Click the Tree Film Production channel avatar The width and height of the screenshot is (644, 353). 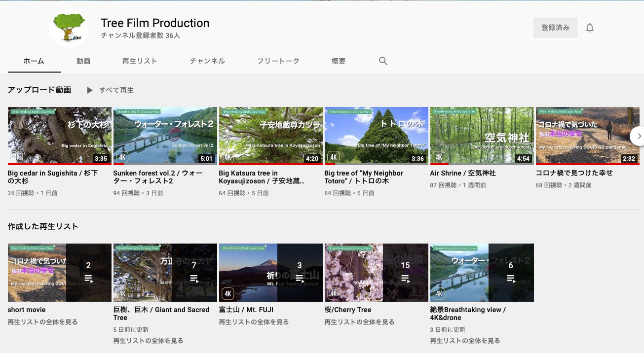[69, 28]
